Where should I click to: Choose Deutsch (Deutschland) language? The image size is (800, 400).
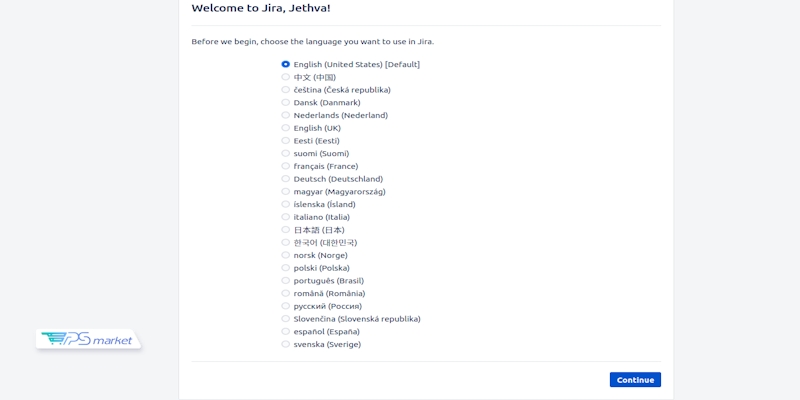pos(286,179)
